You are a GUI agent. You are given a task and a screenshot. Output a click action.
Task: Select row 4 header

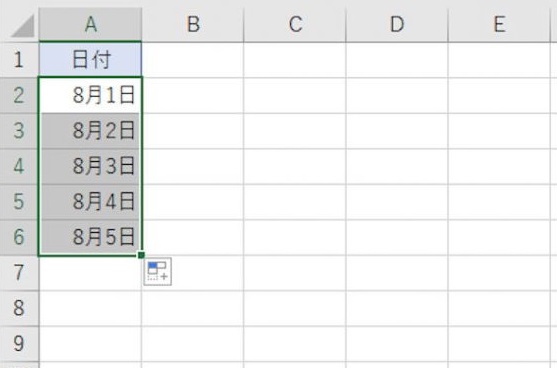click(x=19, y=166)
